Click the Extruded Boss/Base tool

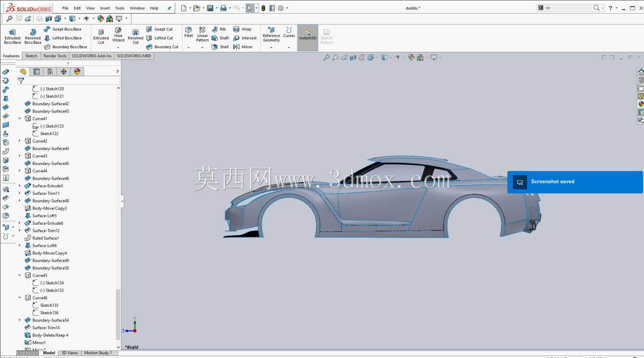pyautogui.click(x=13, y=36)
